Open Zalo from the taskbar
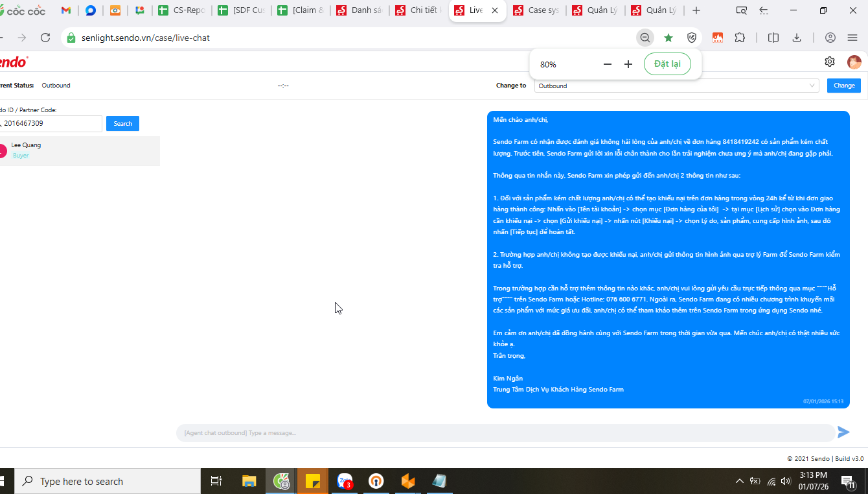This screenshot has height=494, width=868. pos(345,481)
